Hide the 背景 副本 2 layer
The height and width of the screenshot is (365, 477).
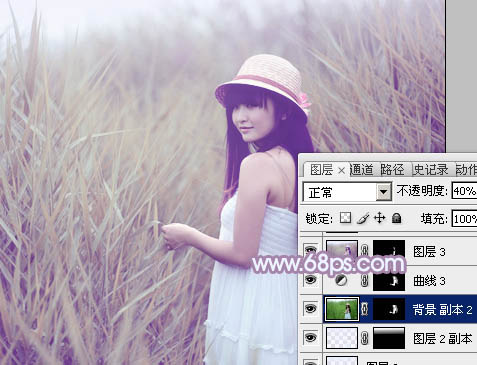(310, 309)
